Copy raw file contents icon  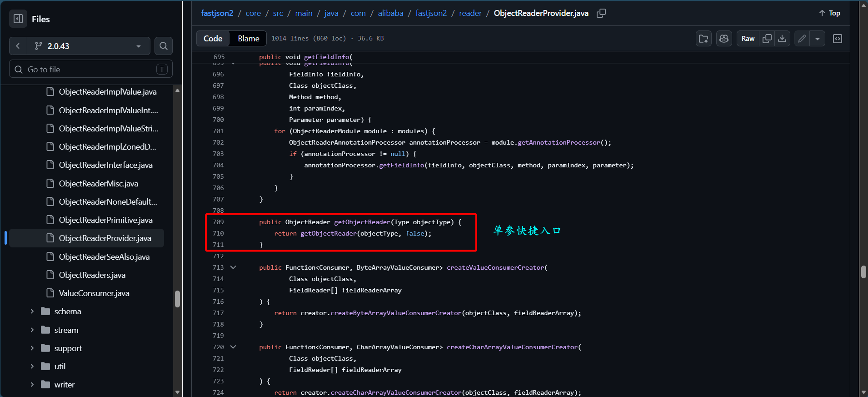[767, 39]
